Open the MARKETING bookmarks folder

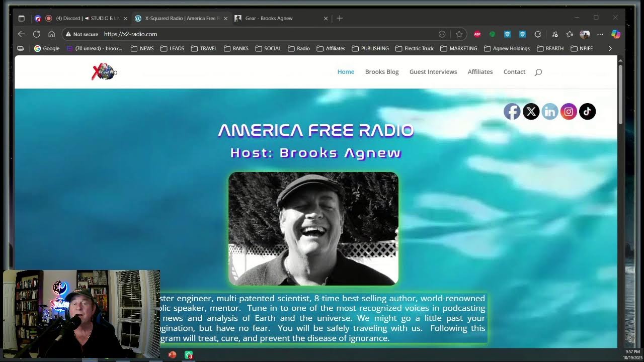click(458, 48)
